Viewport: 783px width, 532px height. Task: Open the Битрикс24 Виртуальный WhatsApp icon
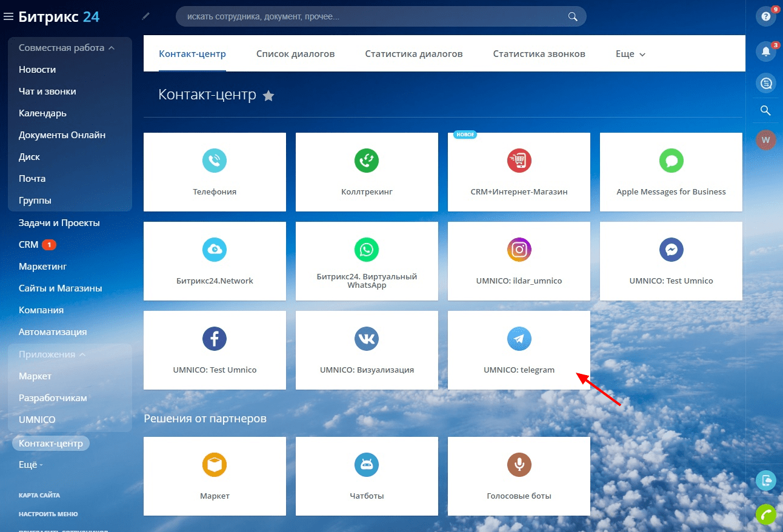click(366, 250)
